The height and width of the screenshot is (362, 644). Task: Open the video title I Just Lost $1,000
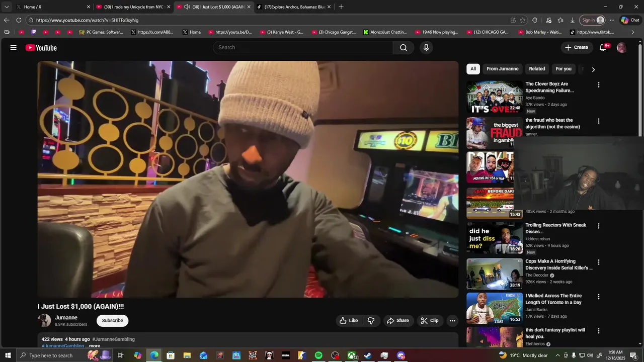click(80, 306)
